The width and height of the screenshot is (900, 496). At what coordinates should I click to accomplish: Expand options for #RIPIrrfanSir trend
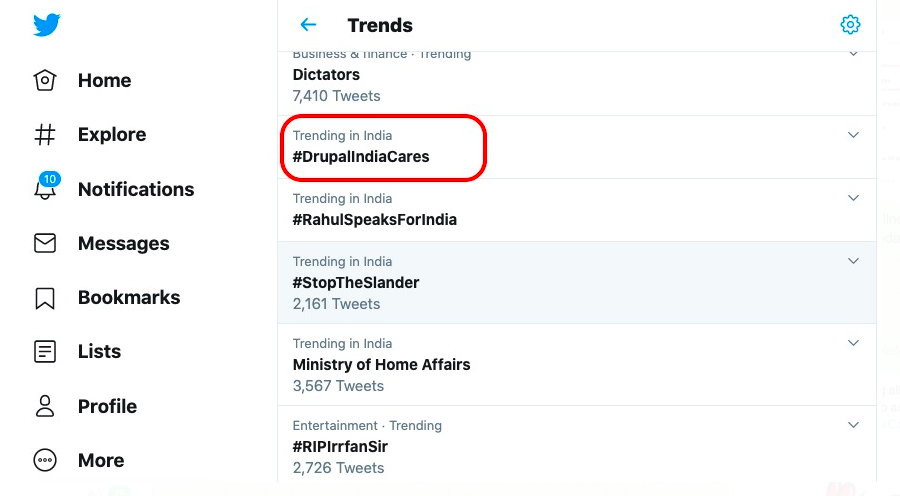click(x=853, y=425)
